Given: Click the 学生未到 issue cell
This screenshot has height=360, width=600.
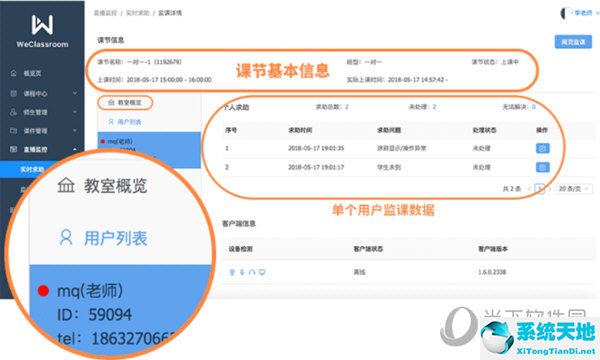Looking at the screenshot, I should [389, 167].
